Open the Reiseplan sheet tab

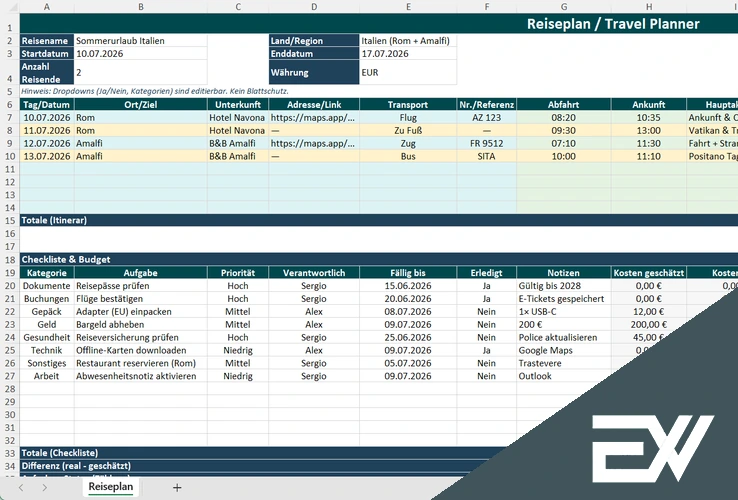click(110, 487)
